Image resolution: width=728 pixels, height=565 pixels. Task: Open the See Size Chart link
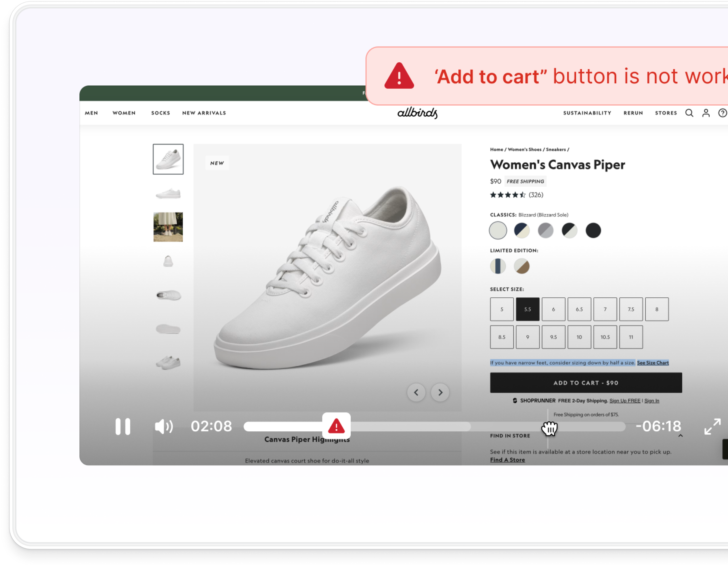[x=653, y=363]
